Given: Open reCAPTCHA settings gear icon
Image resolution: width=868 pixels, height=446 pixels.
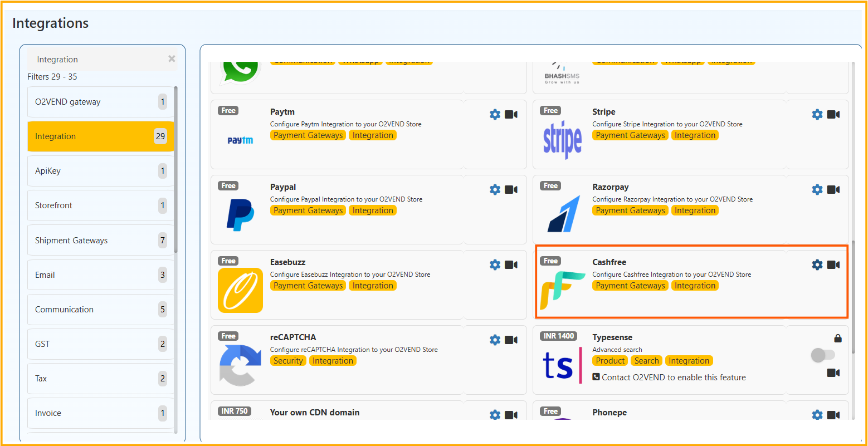Looking at the screenshot, I should coord(495,340).
